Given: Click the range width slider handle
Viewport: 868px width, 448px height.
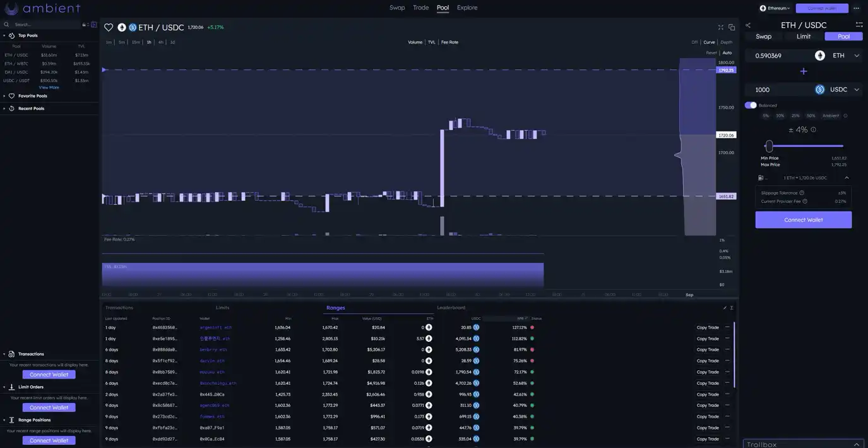Looking at the screenshot, I should click(769, 146).
